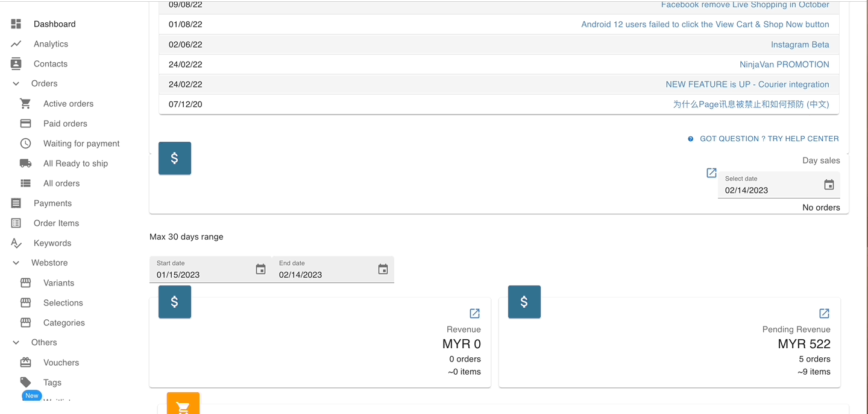Open calendar icon in Select date field
868x414 pixels.
click(x=829, y=185)
